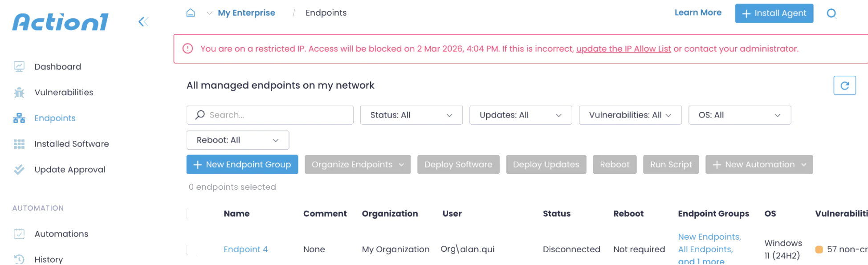The height and width of the screenshot is (265, 868).
Task: Refresh the endpoints list
Action: pyautogui.click(x=844, y=85)
